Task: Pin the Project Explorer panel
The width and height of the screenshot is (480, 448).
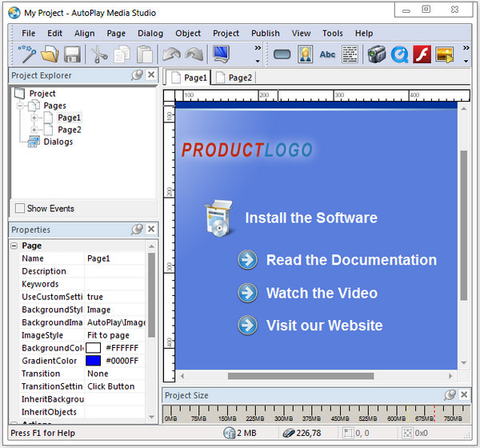Action: click(137, 75)
